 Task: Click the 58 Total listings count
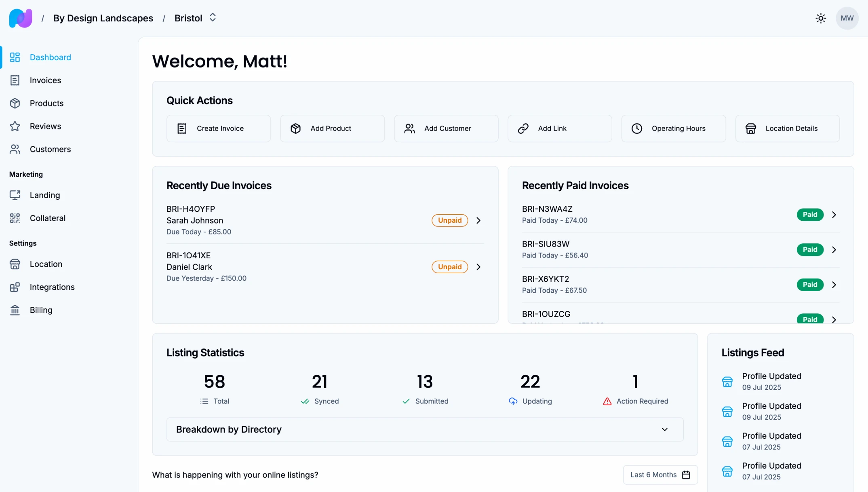[215, 382]
